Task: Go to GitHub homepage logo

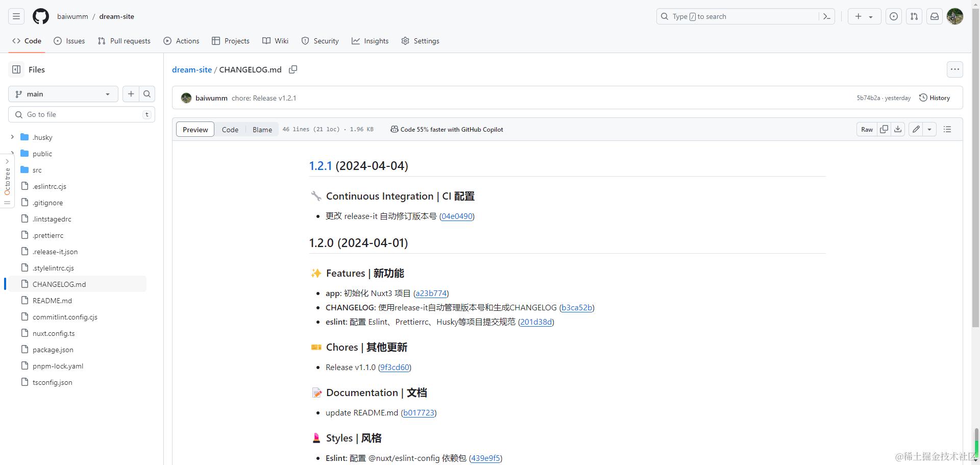Action: pyautogui.click(x=41, y=16)
